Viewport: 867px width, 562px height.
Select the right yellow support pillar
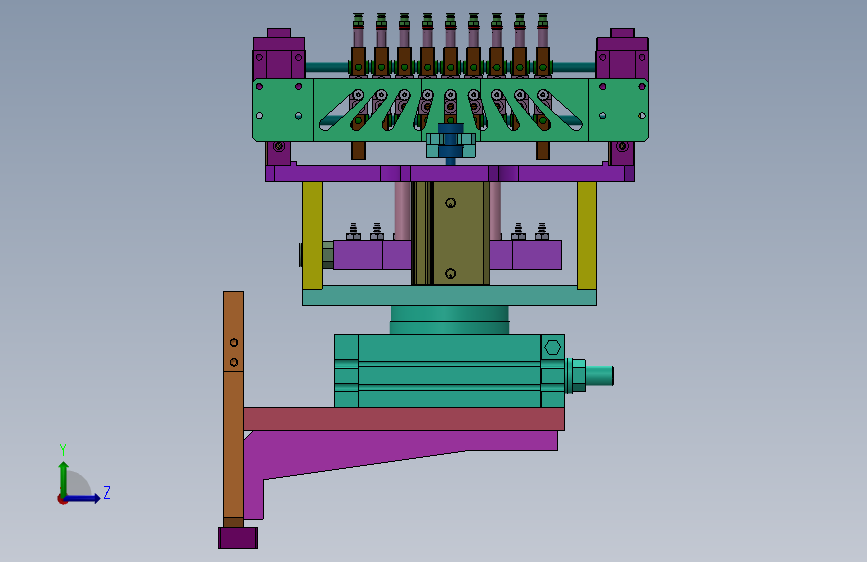587,235
